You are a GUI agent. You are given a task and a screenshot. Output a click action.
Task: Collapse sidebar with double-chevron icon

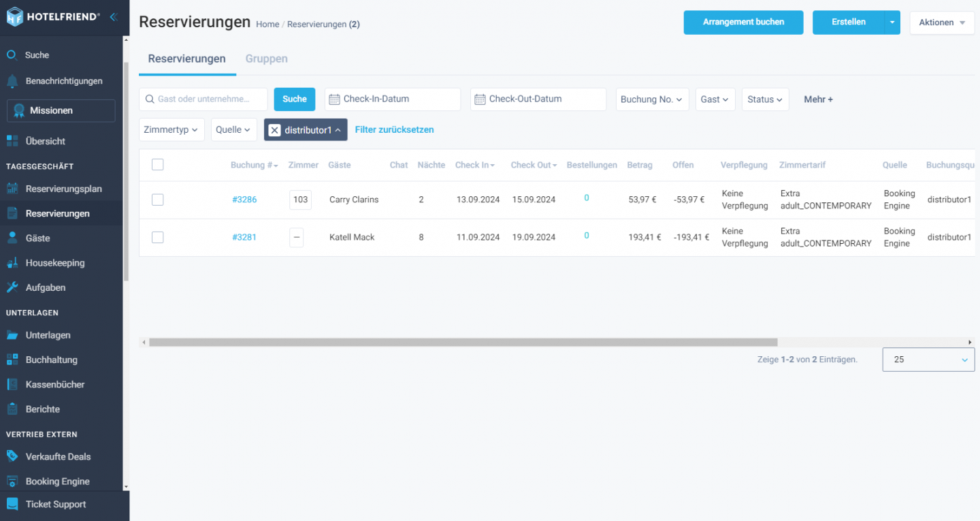[x=113, y=17]
